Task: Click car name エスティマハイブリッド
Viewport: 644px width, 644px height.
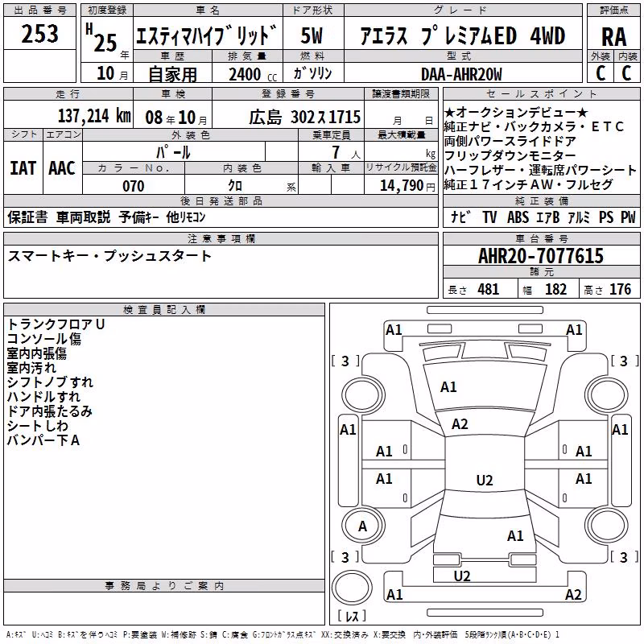Action: (x=207, y=35)
